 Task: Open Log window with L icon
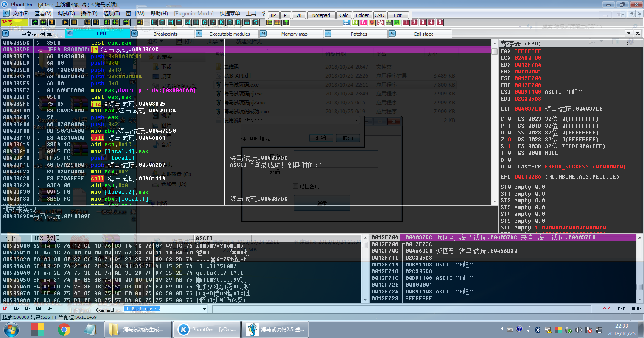point(154,22)
